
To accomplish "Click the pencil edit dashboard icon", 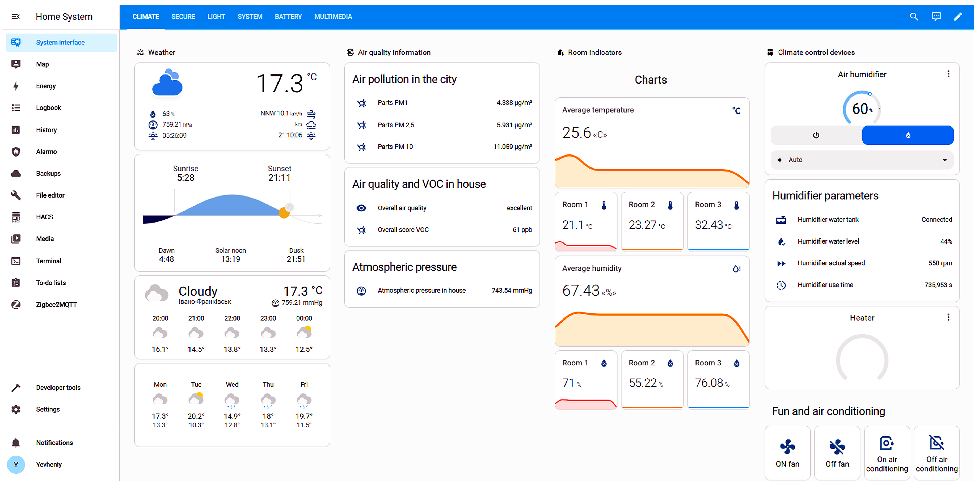I will [x=958, y=17].
